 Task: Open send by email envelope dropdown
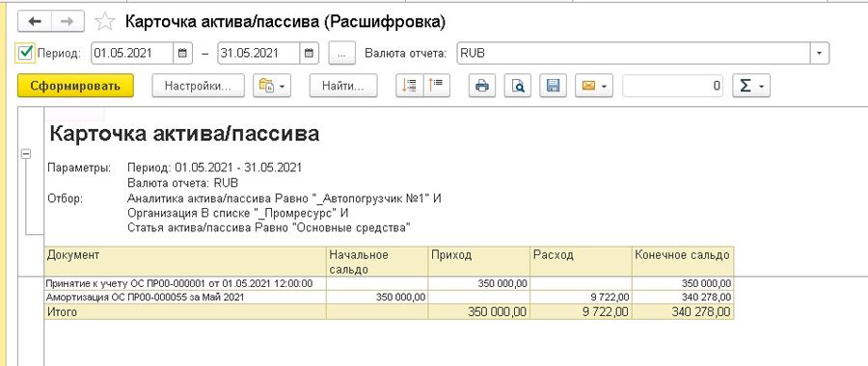pyautogui.click(x=594, y=86)
